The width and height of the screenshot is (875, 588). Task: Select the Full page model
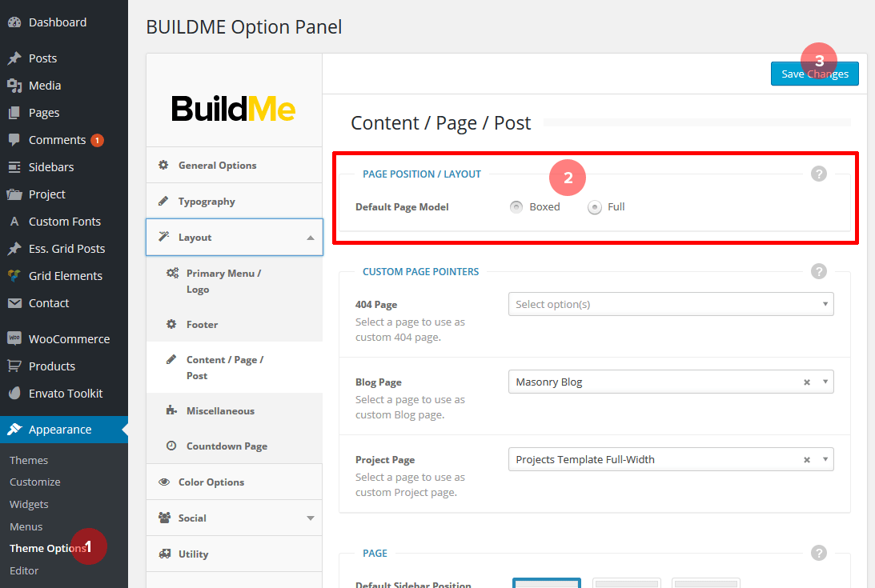(594, 207)
